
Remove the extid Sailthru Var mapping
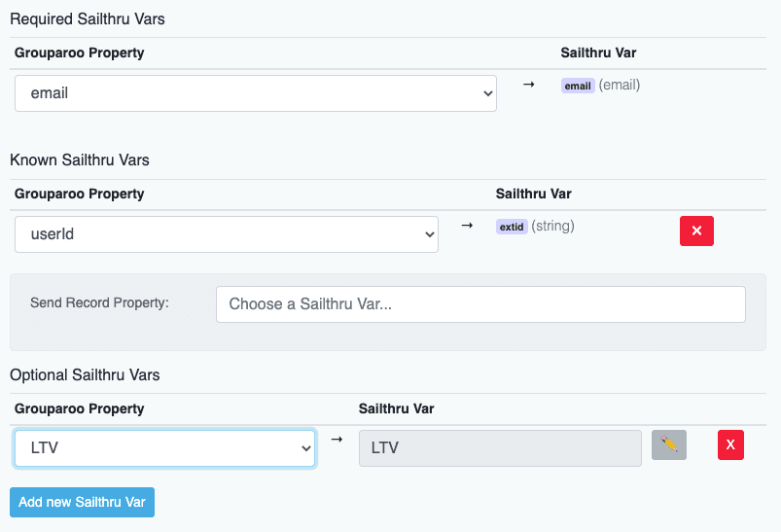pyautogui.click(x=696, y=231)
